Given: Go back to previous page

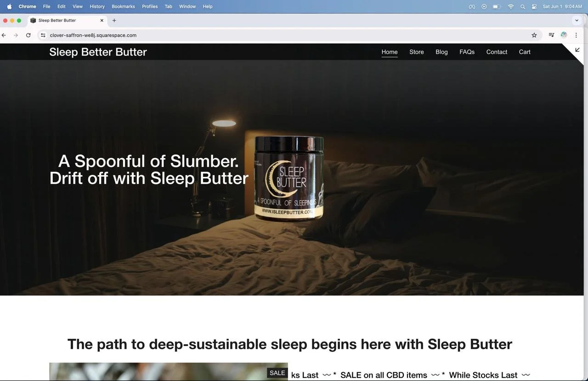Looking at the screenshot, I should click(4, 35).
